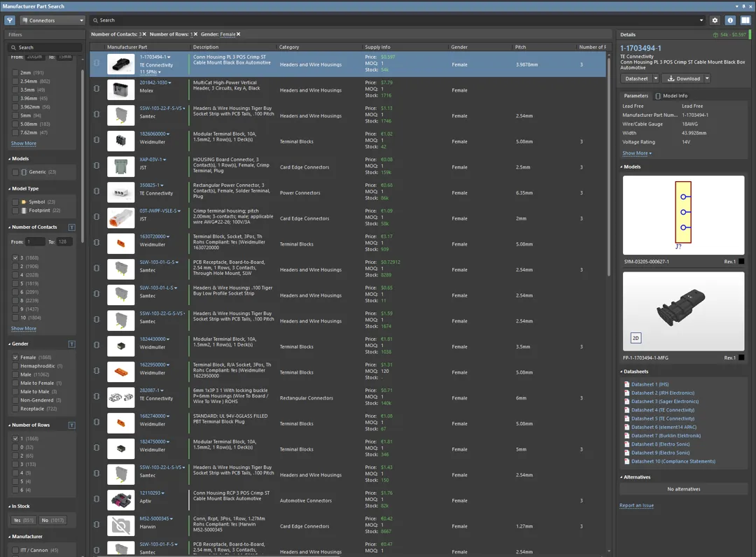The width and height of the screenshot is (756, 557).
Task: Open the Connectors category dropdown
Action: point(52,20)
